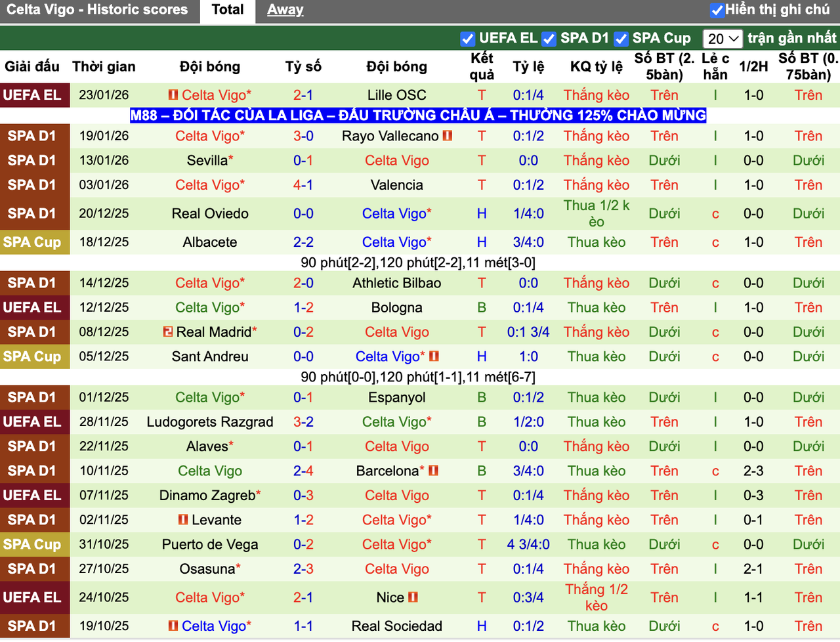This screenshot has height=642, width=840.
Task: Click red card icon next to Rayo Vallecano
Action: [448, 136]
